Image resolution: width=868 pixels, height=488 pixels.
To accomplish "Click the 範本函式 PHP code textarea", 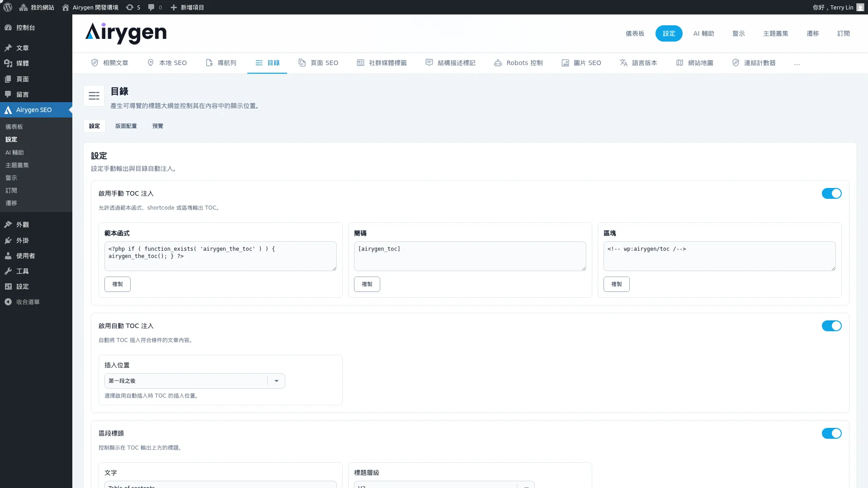I will 221,256.
